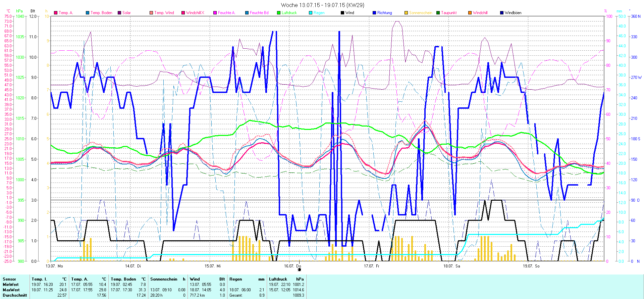Click the cyan Regen legend square
The height and width of the screenshot is (299, 644).
click(311, 13)
